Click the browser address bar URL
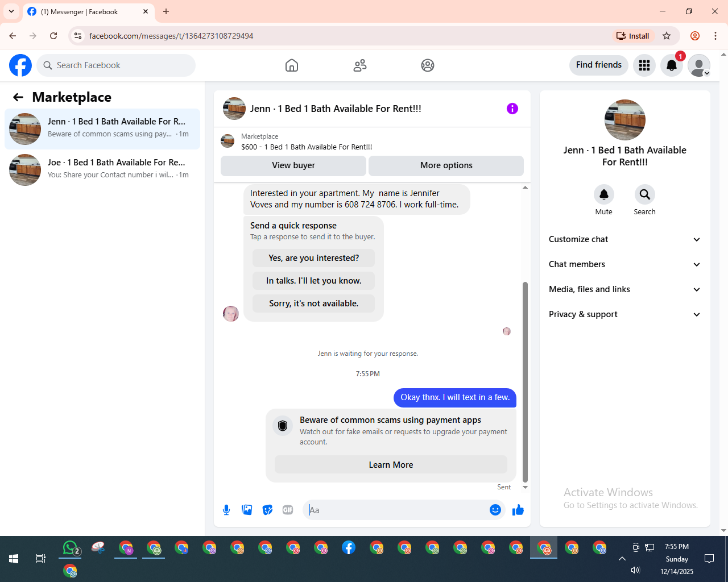The height and width of the screenshot is (582, 728). pyautogui.click(x=171, y=36)
